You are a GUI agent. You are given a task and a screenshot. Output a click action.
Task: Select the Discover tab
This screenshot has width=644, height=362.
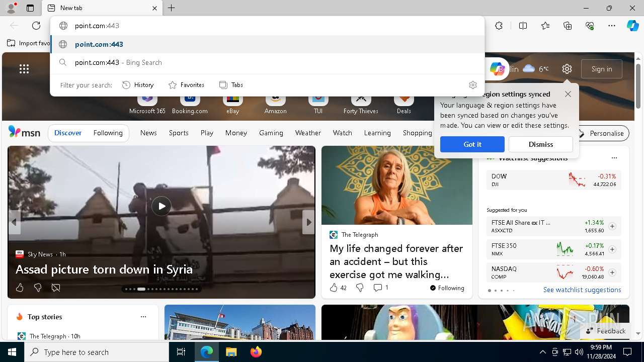68,133
